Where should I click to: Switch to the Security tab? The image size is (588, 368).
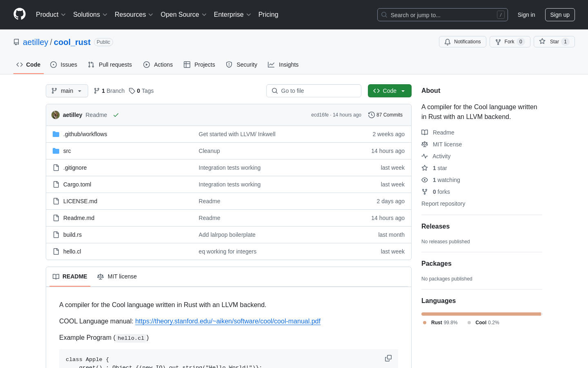coord(242,65)
